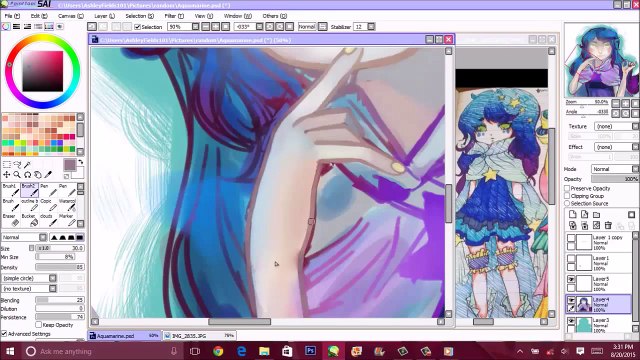The image size is (640, 360).
Task: Select Layer 1 copy in the layer list
Action: pyautogui.click(x=598, y=242)
